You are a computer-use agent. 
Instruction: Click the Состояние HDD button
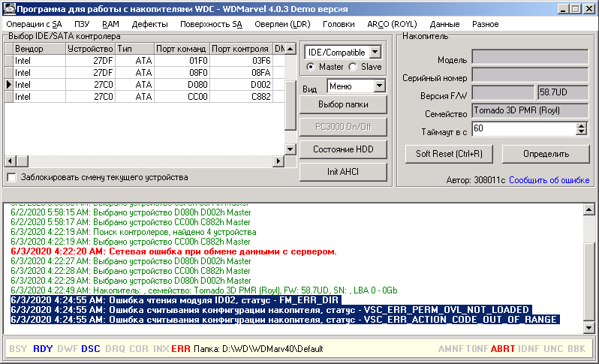[342, 149]
